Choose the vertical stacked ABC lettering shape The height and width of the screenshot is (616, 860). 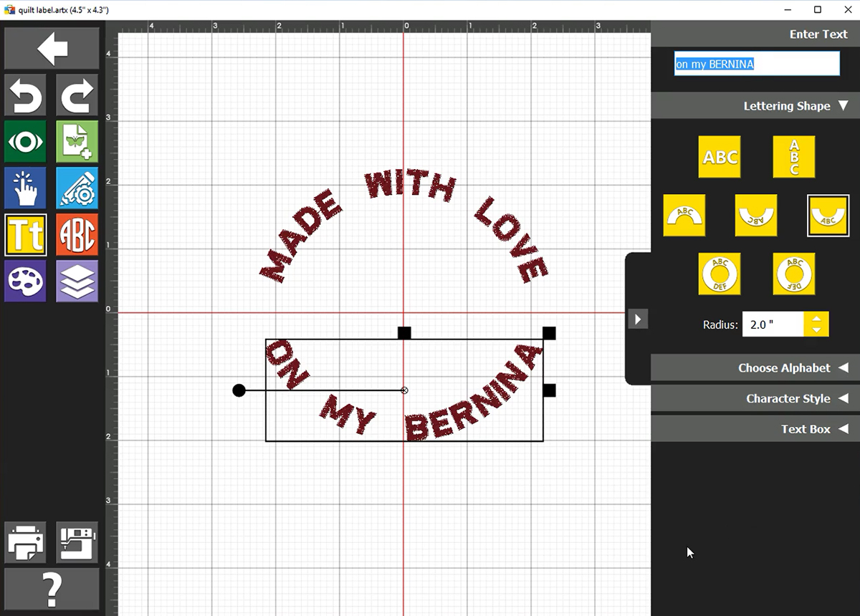tap(794, 157)
